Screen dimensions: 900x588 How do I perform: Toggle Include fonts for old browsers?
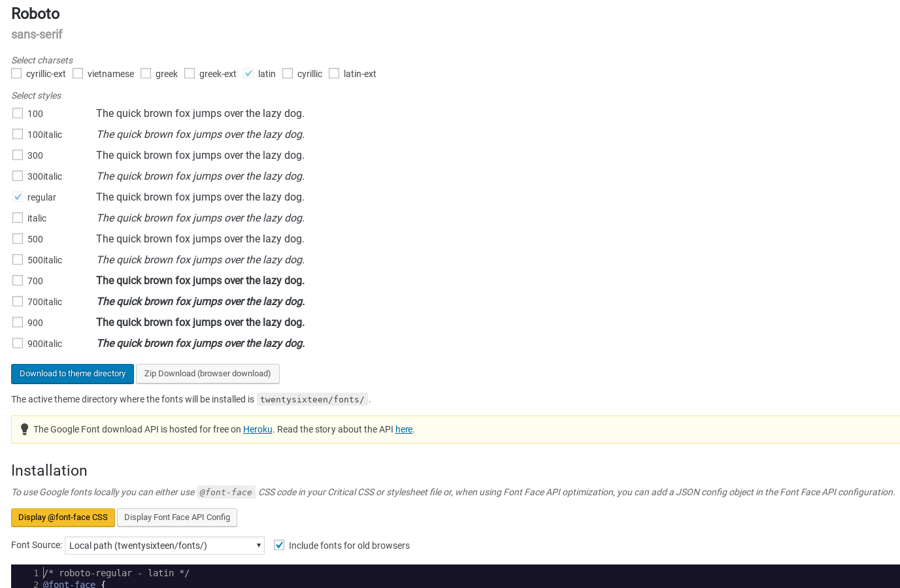tap(279, 545)
